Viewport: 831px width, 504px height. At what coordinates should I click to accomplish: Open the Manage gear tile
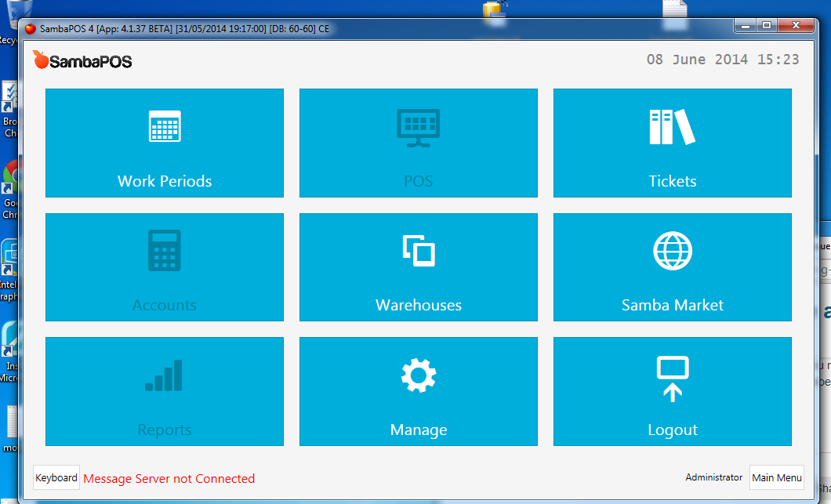[x=418, y=391]
